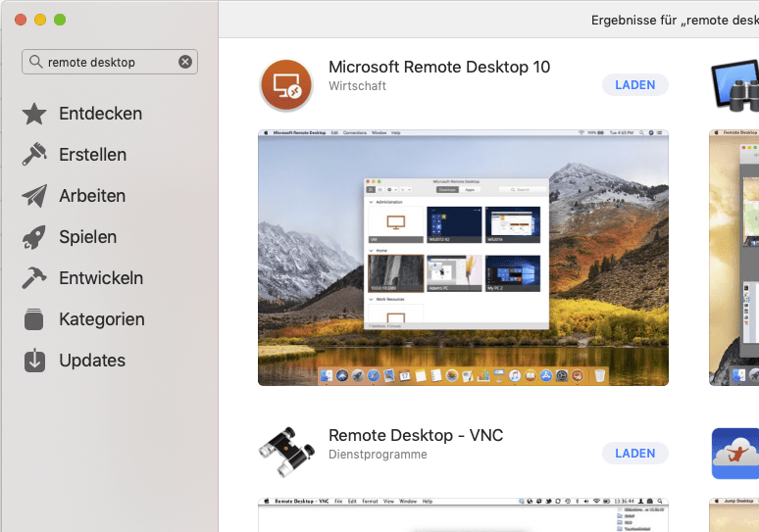Open Kategorien in the sidebar

(102, 319)
